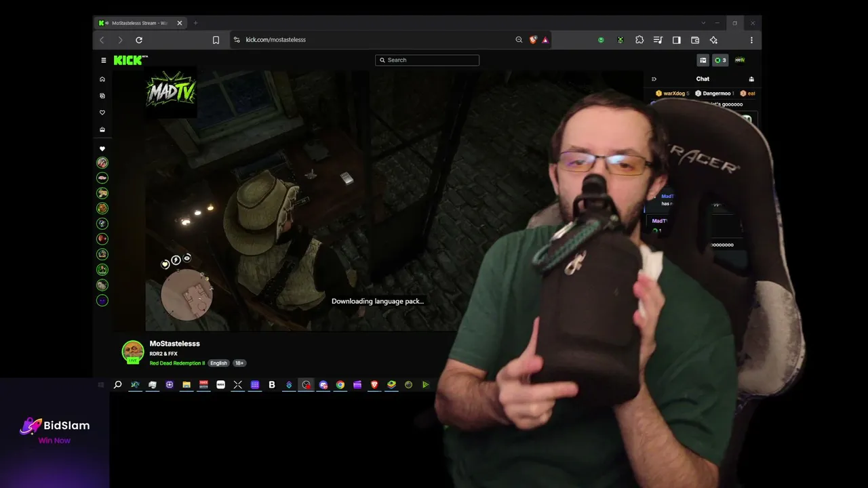This screenshot has height=488, width=868.
Task: Open a new browser tab with the plus button
Action: click(195, 23)
